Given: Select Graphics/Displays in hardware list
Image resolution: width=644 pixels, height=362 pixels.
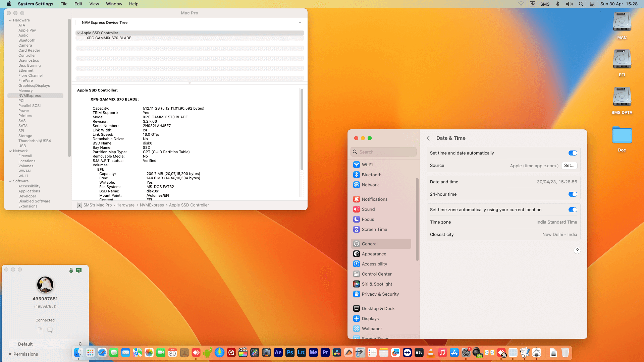Looking at the screenshot, I should (x=34, y=86).
